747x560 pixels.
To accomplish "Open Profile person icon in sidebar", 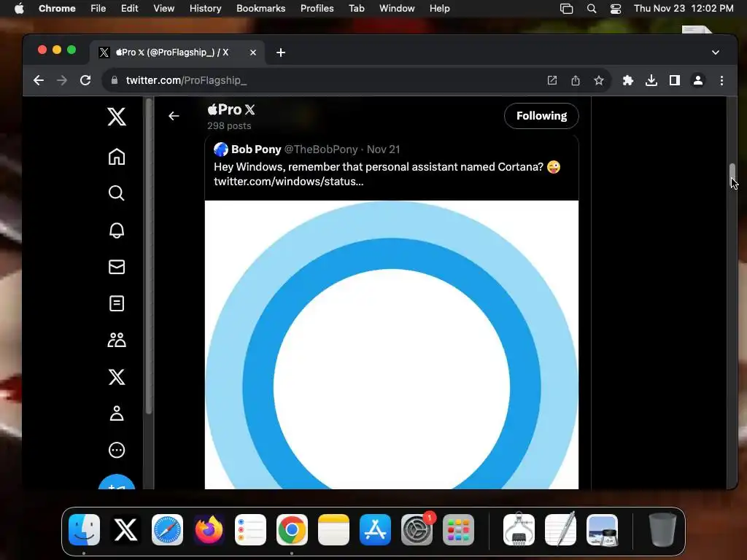I will point(117,413).
